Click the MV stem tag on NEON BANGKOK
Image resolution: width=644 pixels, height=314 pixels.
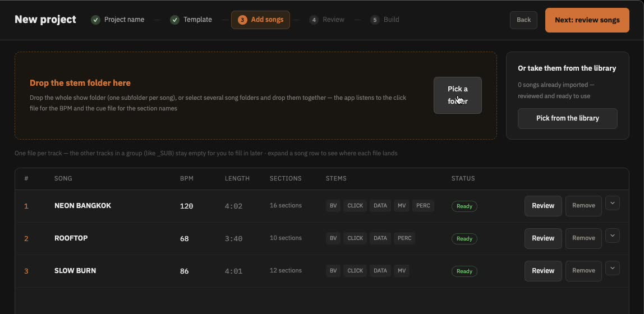point(402,206)
